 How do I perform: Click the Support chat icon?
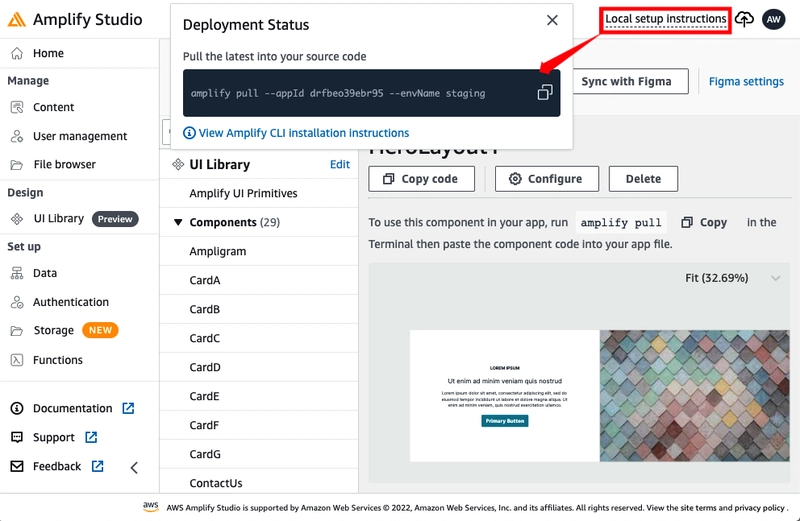point(17,437)
